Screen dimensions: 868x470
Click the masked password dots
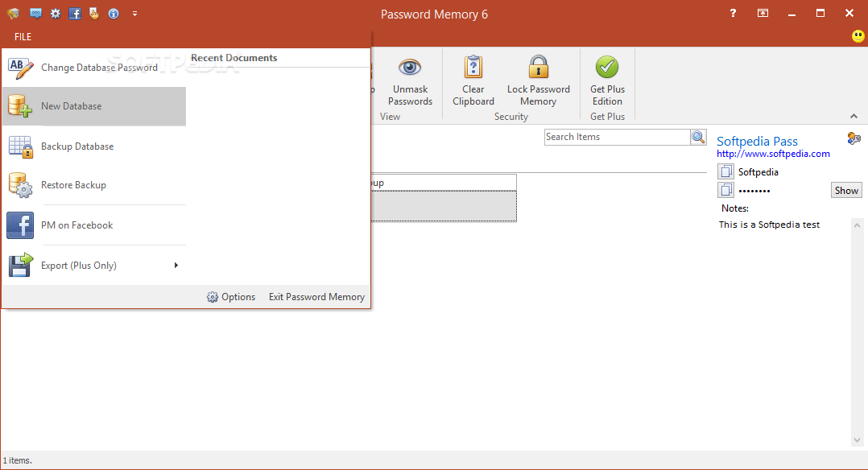click(x=754, y=191)
